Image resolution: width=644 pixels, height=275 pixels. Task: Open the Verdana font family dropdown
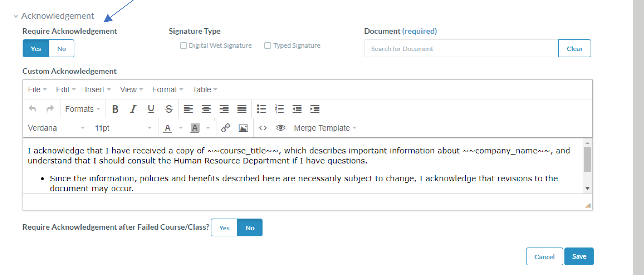[x=56, y=128]
